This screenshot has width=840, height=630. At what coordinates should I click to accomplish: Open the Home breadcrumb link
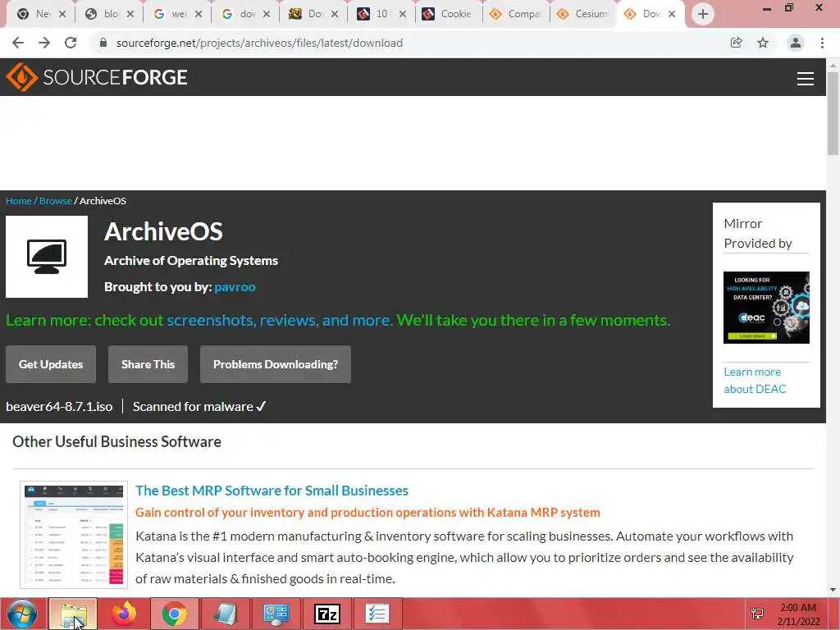19,201
